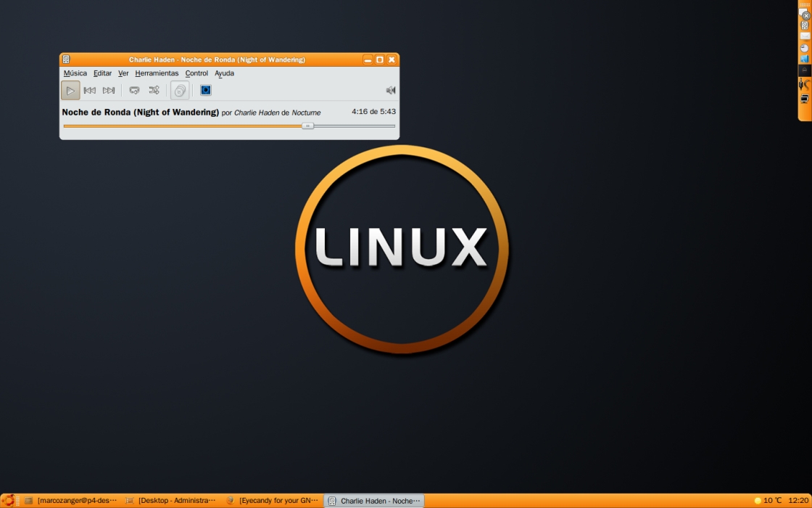The height and width of the screenshot is (508, 812).
Task: Click the Rhythmbox window menu icon in title bar
Action: pos(66,60)
